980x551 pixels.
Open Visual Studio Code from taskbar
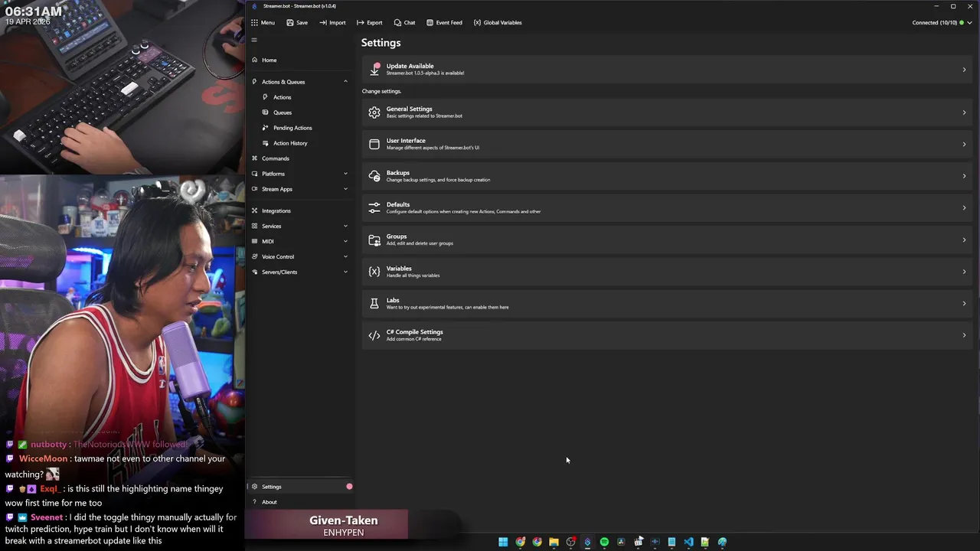[x=688, y=542]
